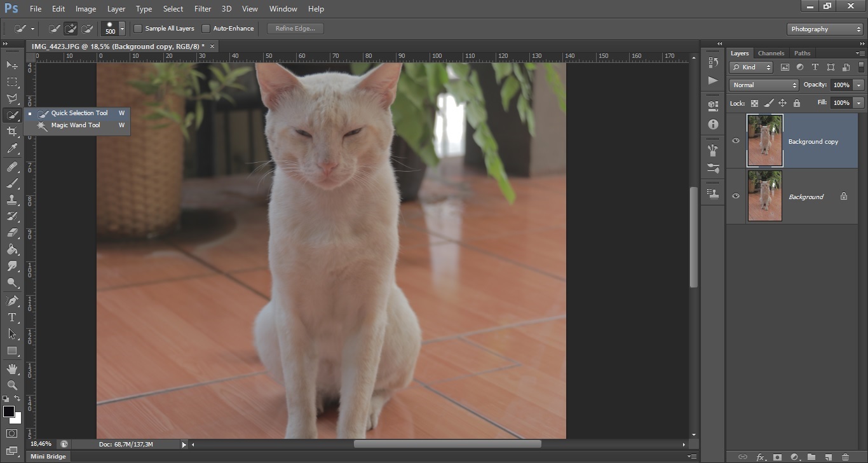
Task: Click the foreground color swatch
Action: click(x=9, y=411)
